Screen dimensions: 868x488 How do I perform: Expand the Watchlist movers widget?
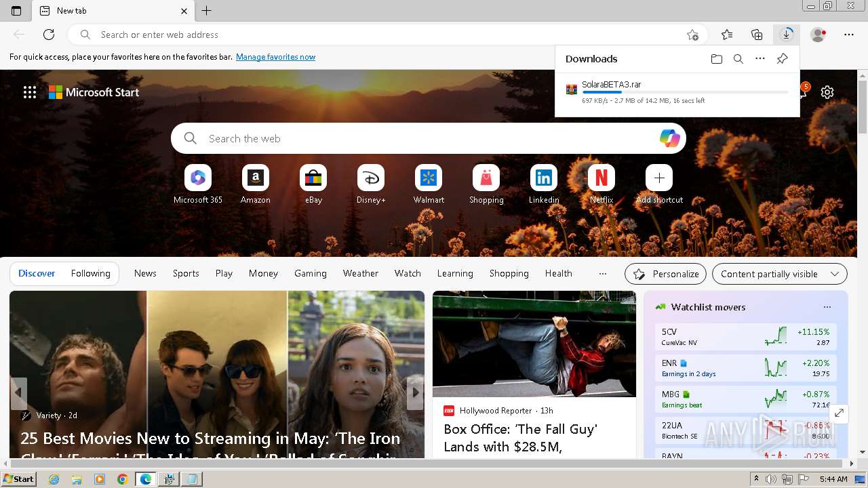839,413
